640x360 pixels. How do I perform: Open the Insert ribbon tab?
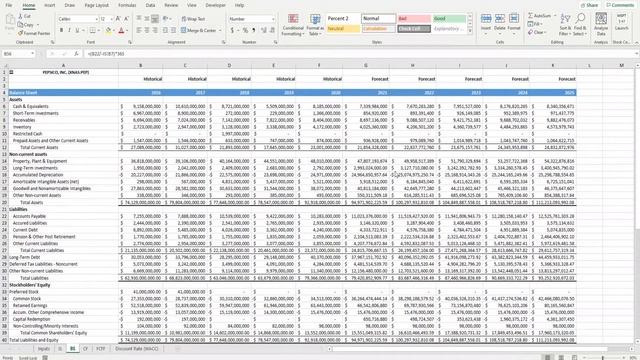coord(49,5)
